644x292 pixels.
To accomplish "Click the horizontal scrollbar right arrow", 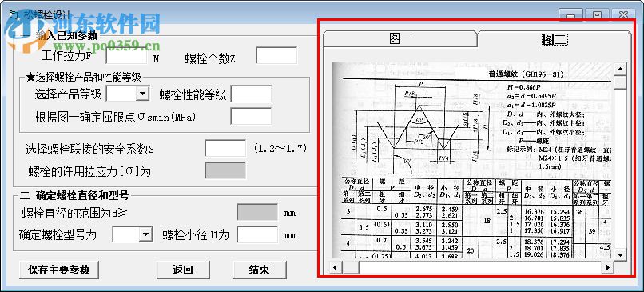I will (608, 268).
